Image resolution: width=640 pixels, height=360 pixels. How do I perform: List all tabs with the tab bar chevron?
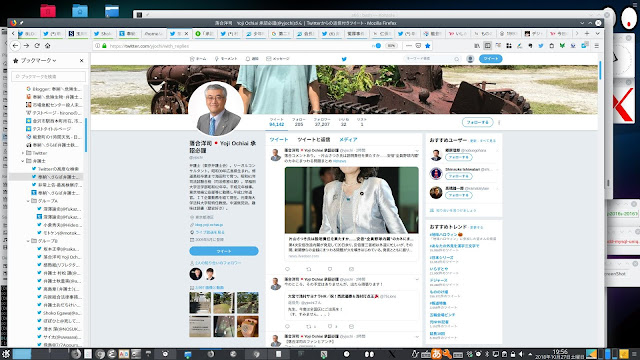pos(598,33)
